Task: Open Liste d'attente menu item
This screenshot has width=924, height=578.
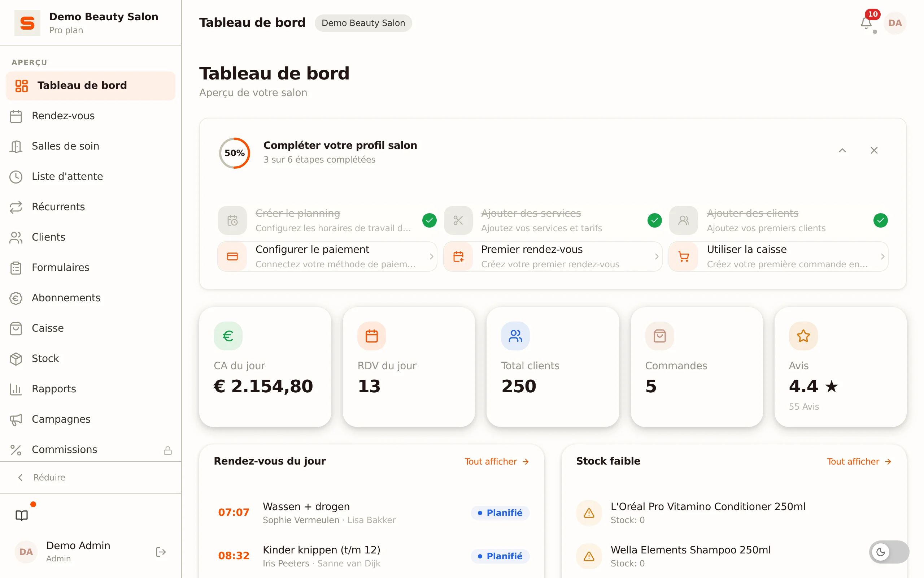Action: pos(91,177)
